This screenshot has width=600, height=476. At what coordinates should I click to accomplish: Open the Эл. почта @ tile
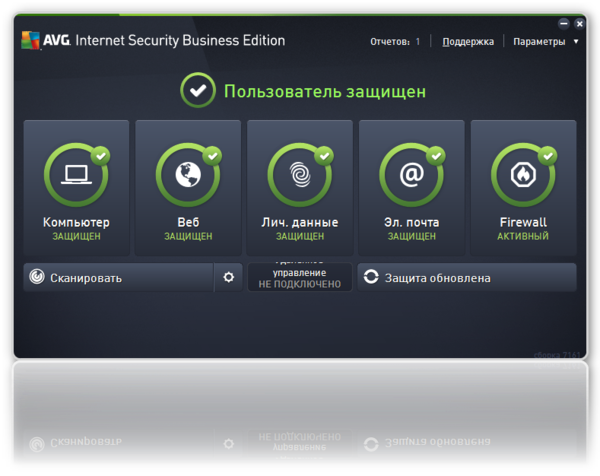(411, 187)
